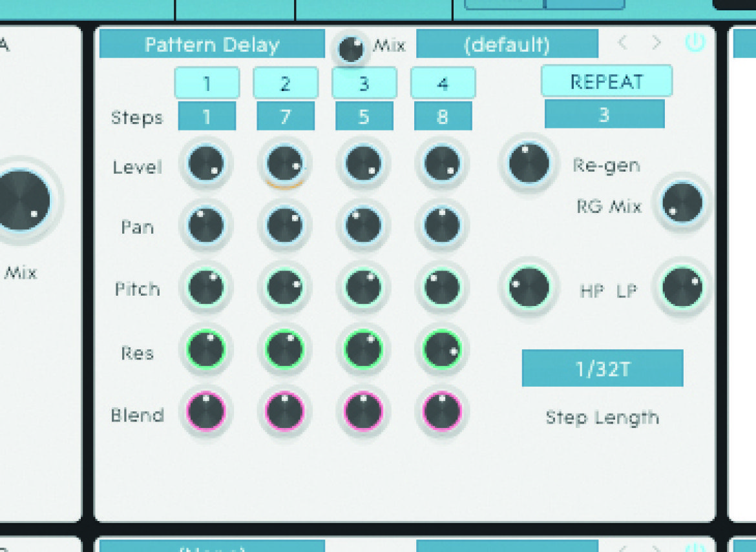Toggle the REPEAT button
The image size is (756, 552).
pyautogui.click(x=607, y=81)
